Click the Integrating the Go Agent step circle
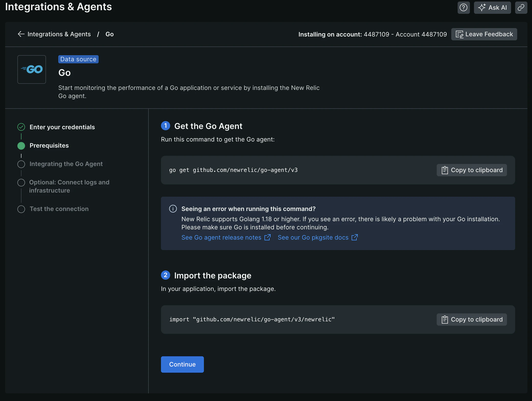This screenshot has height=401, width=532. [x=21, y=164]
